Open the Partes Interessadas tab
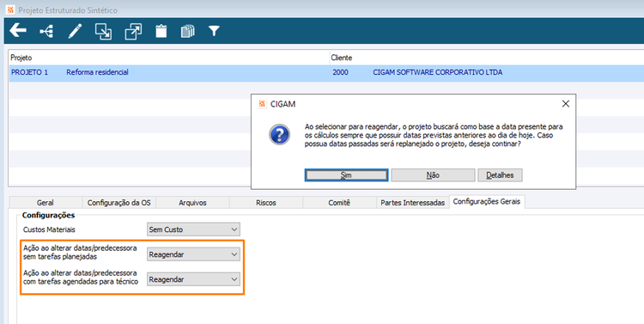This screenshot has width=644, height=324. (413, 202)
